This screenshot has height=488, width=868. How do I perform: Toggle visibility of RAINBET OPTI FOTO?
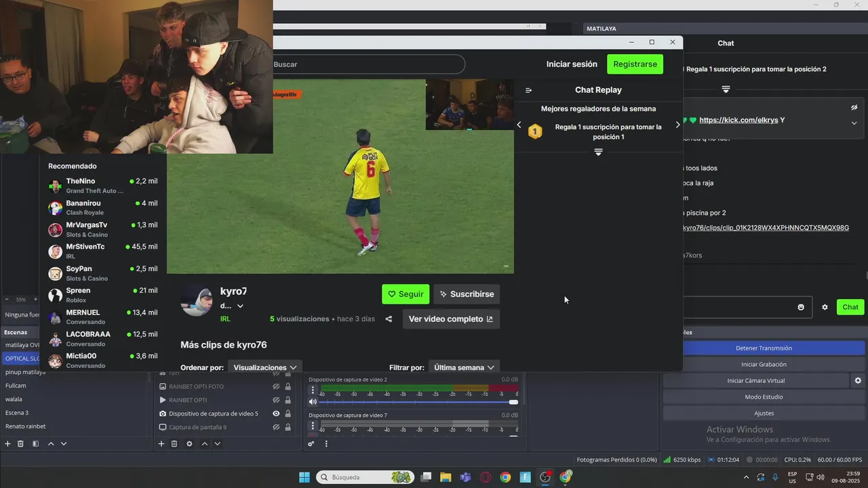[x=276, y=386]
